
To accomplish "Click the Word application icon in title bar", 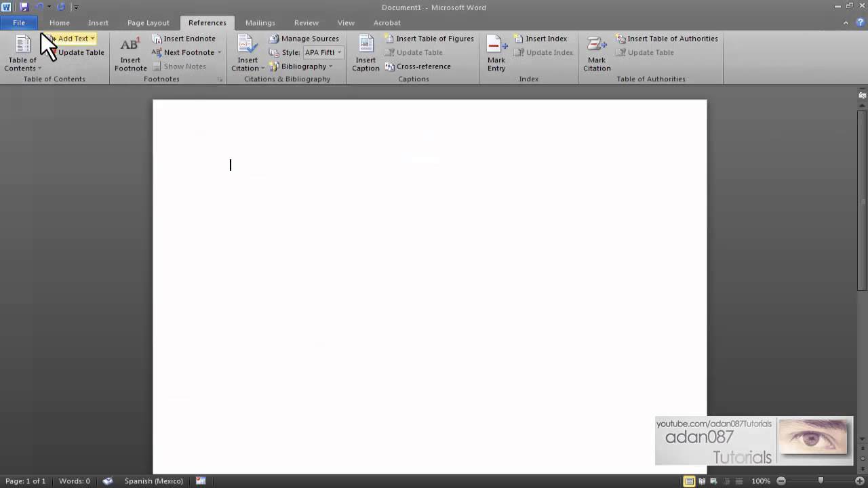I will 7,7.
